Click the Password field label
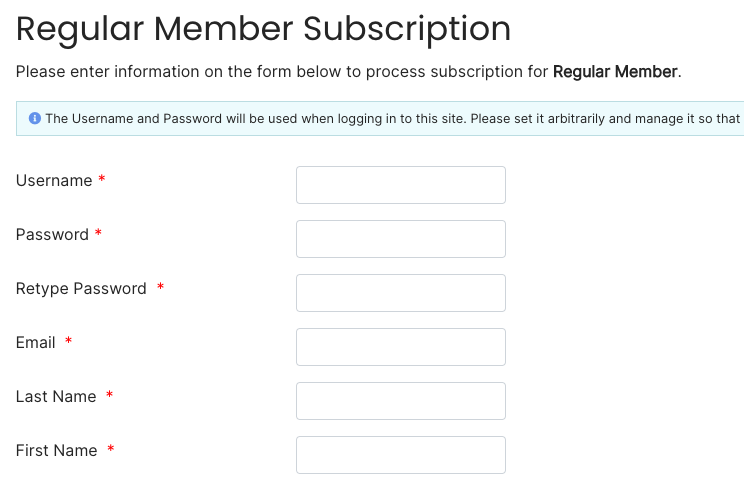The image size is (744, 488). pyautogui.click(x=52, y=235)
